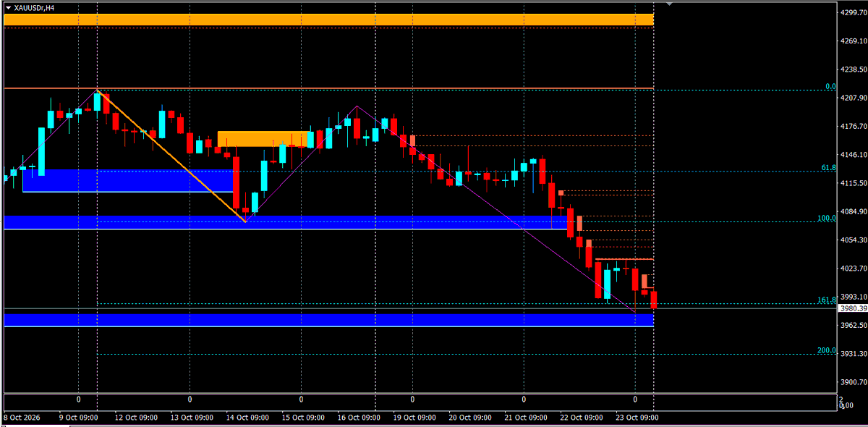Click the 13 Oct 09:00 time label

tap(191, 418)
